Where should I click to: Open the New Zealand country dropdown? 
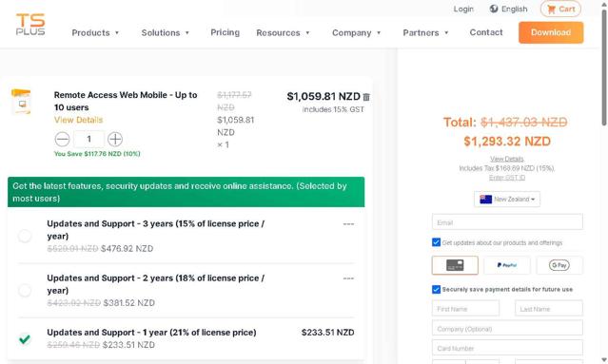coord(507,199)
